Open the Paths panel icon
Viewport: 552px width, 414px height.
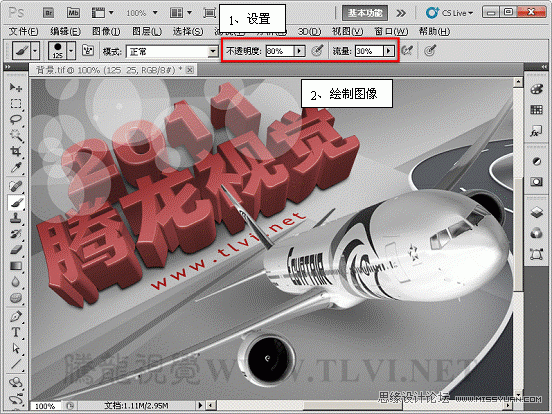click(536, 253)
